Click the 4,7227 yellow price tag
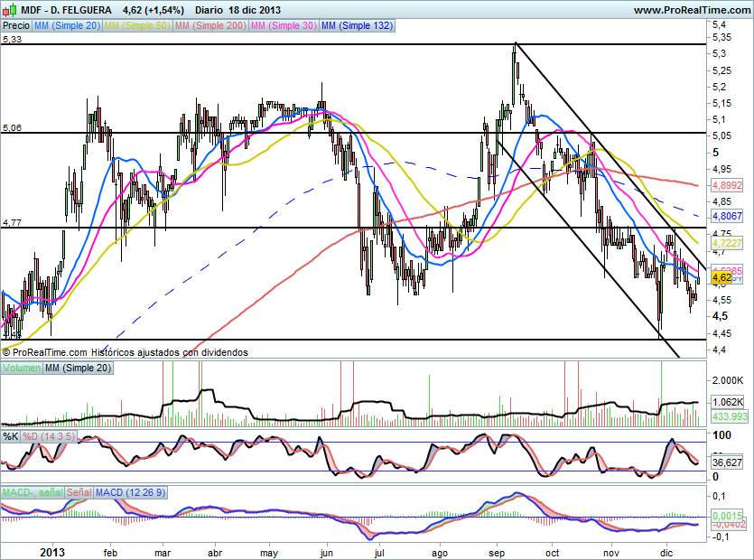The height and width of the screenshot is (560, 754). point(727,244)
